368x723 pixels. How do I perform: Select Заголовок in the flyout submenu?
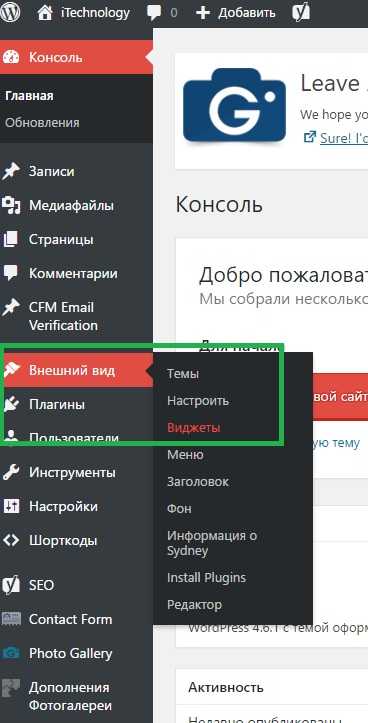pyautogui.click(x=198, y=481)
